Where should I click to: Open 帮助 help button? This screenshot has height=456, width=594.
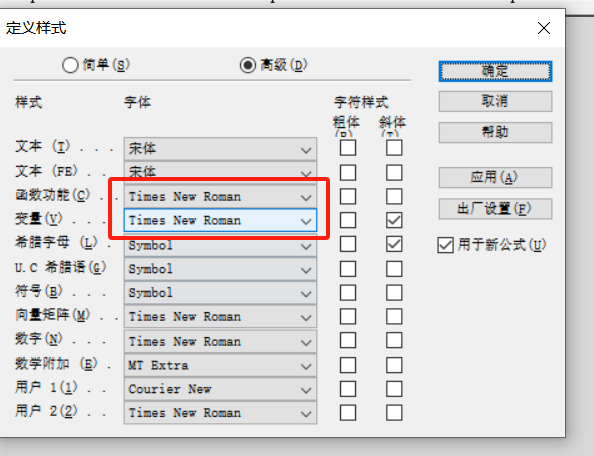pyautogui.click(x=495, y=132)
